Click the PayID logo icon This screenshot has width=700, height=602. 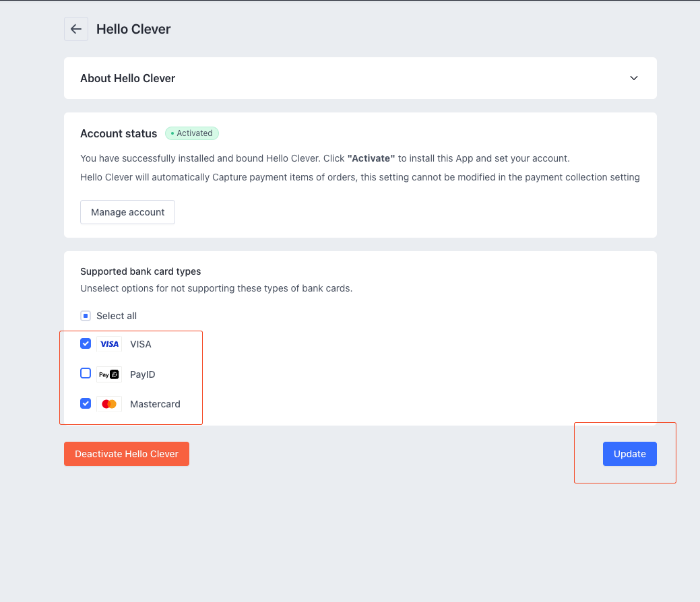click(109, 374)
